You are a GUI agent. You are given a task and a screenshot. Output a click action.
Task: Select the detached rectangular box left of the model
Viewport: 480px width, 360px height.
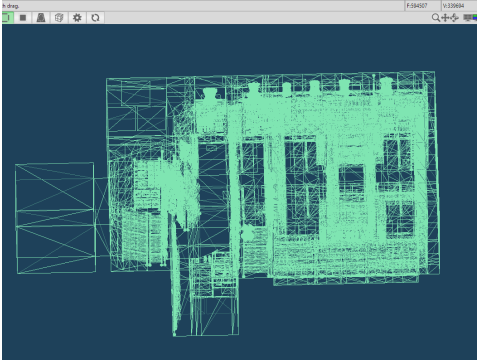click(56, 218)
